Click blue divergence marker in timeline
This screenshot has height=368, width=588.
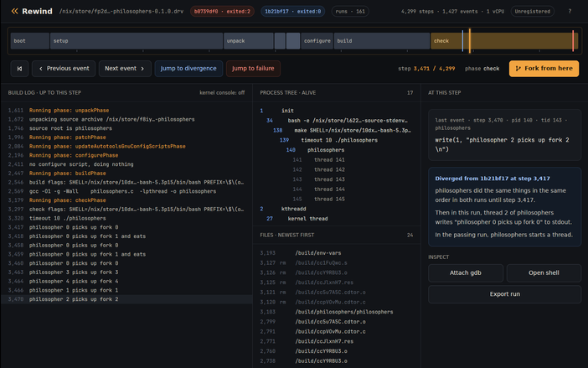click(462, 41)
